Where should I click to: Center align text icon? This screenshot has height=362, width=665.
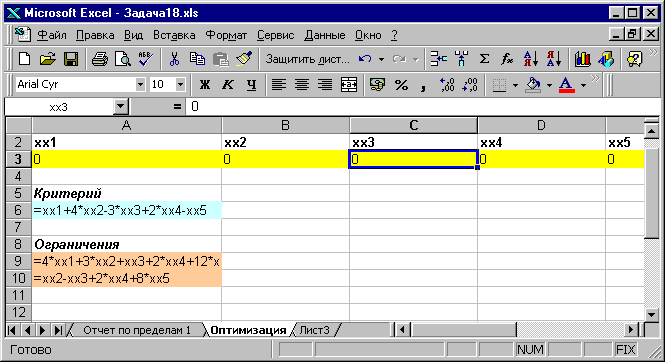pyautogui.click(x=302, y=85)
